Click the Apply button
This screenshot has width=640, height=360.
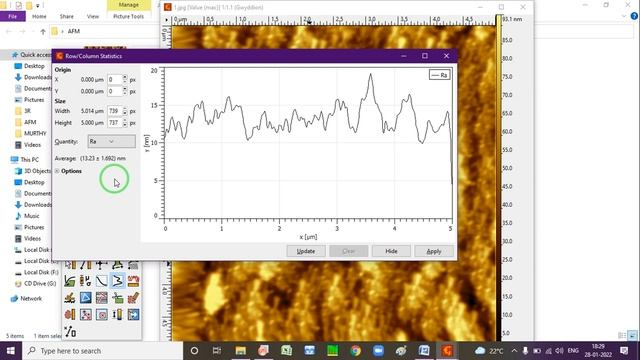point(434,251)
